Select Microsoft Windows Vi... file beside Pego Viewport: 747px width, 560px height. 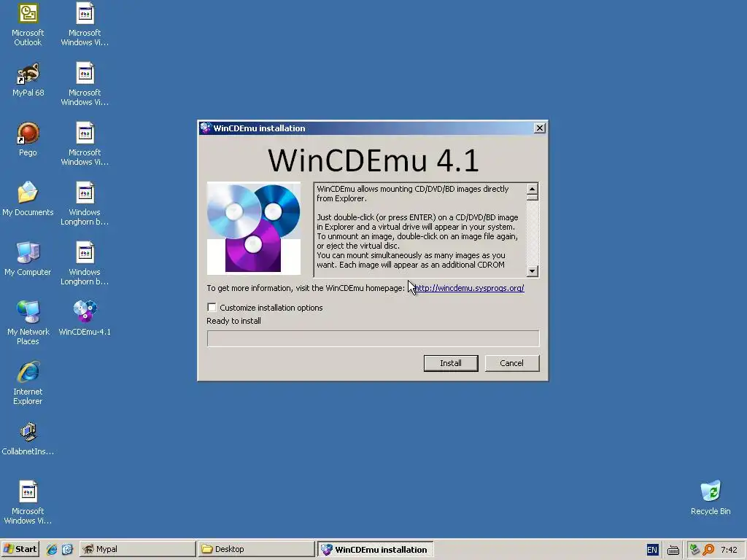85,144
